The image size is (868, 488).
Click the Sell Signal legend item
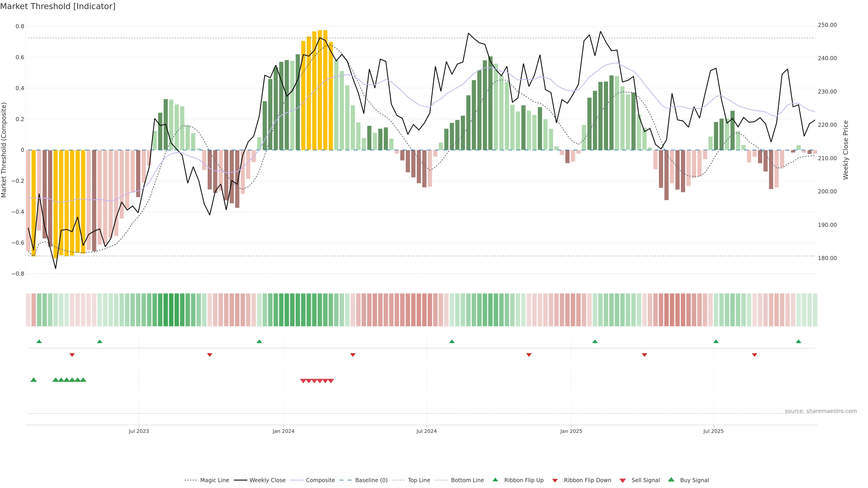[x=645, y=480]
